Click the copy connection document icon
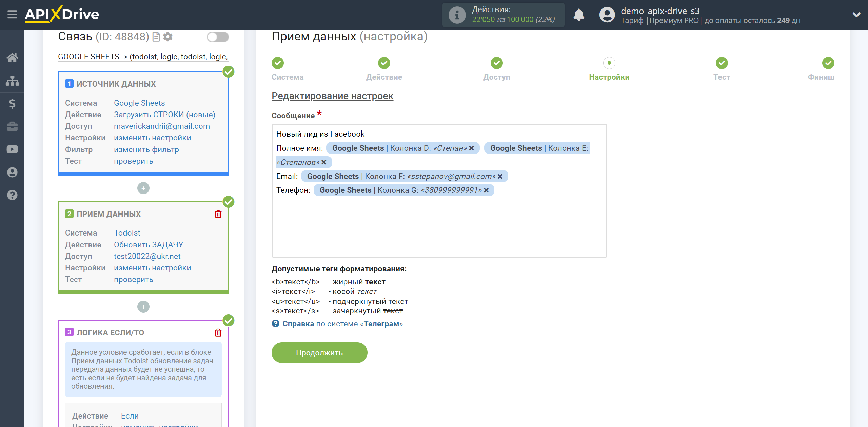 pos(156,37)
